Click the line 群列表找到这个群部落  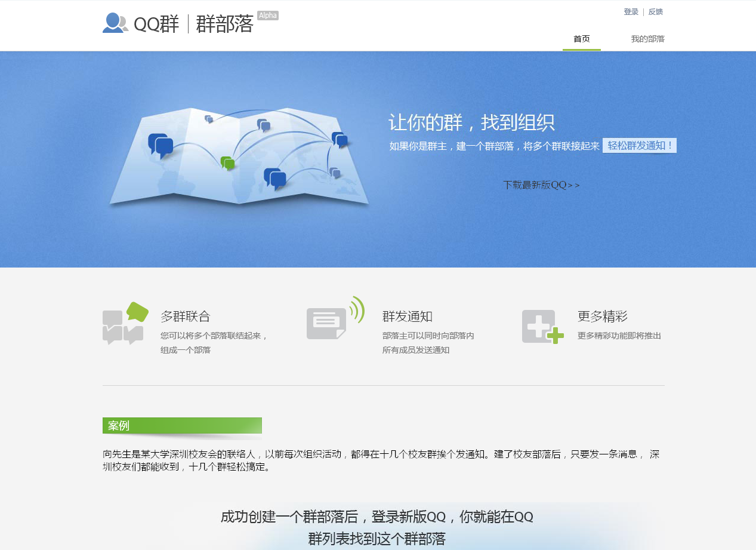[377, 539]
